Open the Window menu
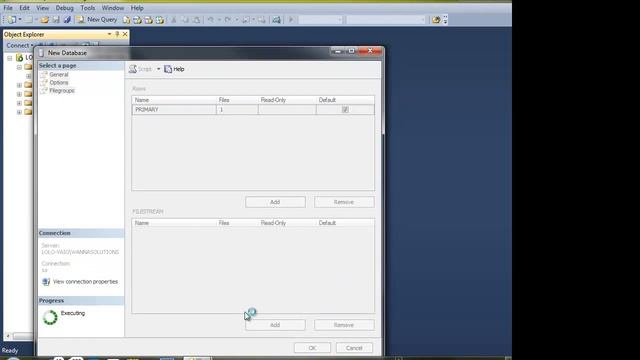 pos(113,8)
